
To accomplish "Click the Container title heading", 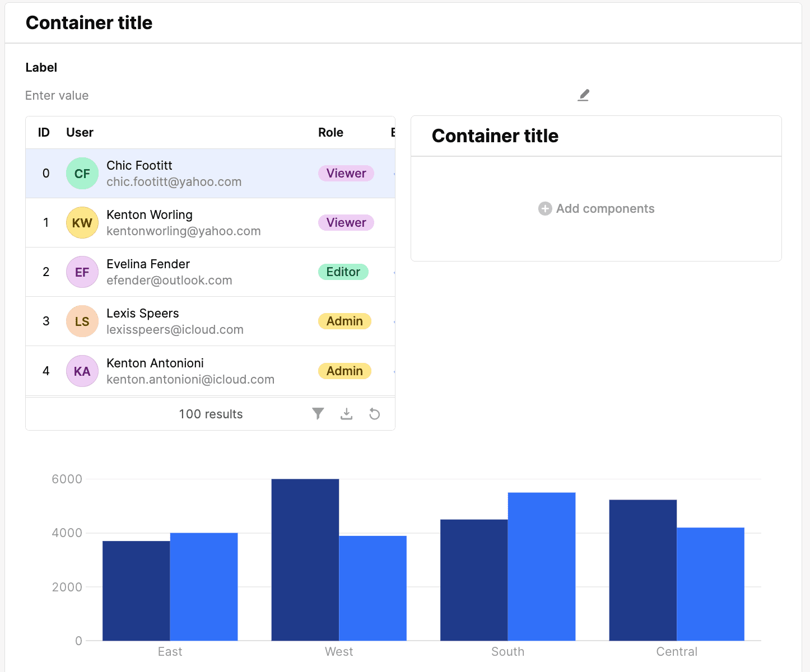I will click(x=89, y=22).
